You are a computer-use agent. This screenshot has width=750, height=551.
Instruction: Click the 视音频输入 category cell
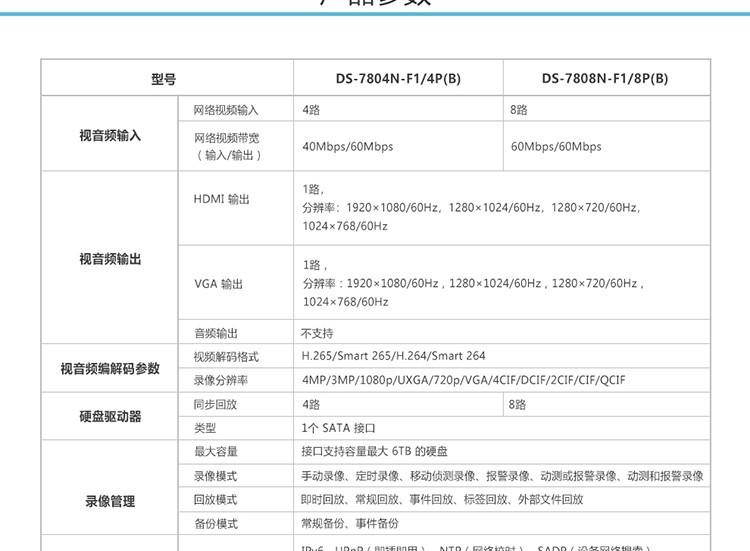click(110, 135)
